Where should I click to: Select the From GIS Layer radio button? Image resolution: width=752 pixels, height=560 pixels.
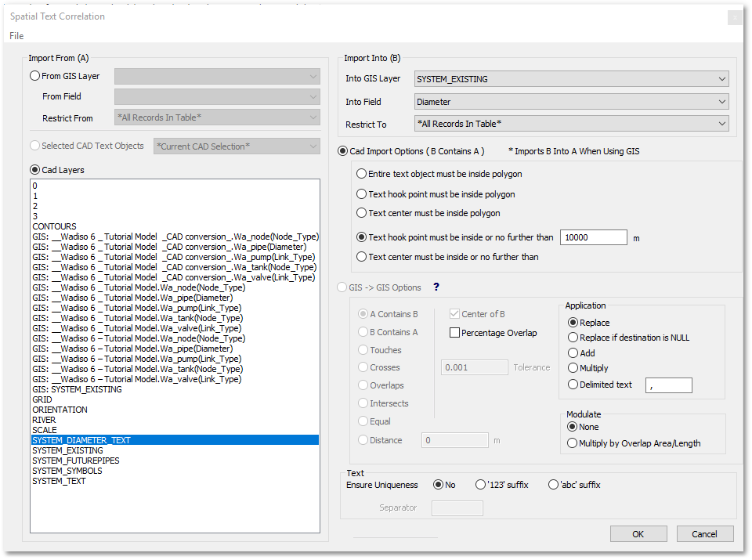pyautogui.click(x=34, y=76)
